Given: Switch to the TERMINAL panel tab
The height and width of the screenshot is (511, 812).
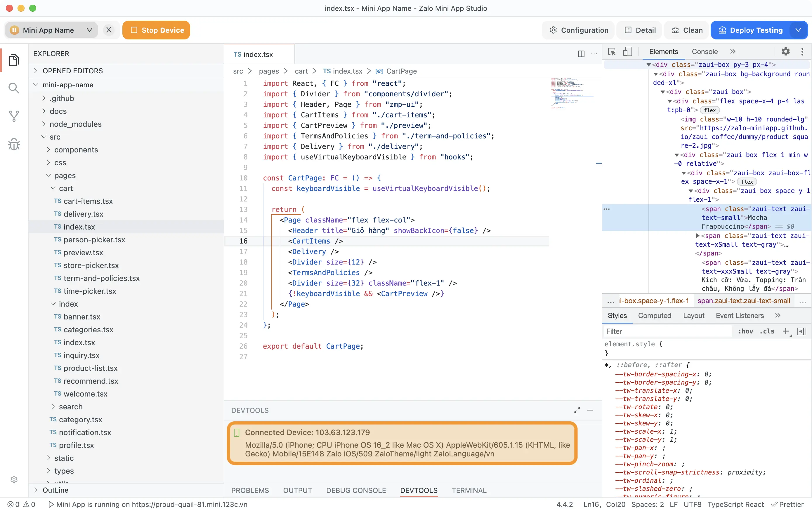Looking at the screenshot, I should (x=469, y=491).
